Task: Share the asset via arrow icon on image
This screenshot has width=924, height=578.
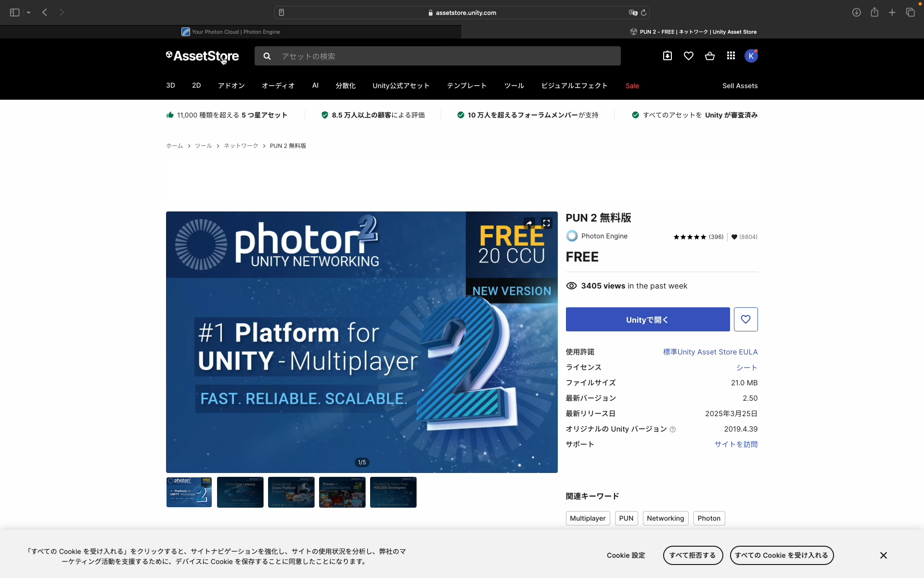Action: click(529, 223)
